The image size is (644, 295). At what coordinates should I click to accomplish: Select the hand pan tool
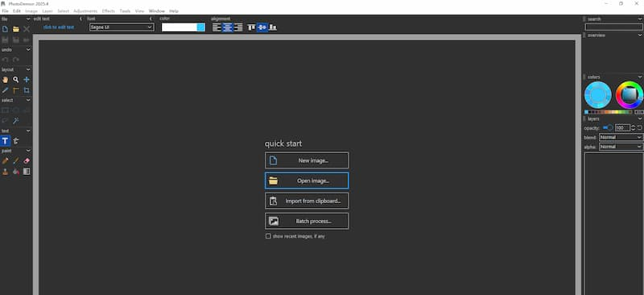point(5,80)
